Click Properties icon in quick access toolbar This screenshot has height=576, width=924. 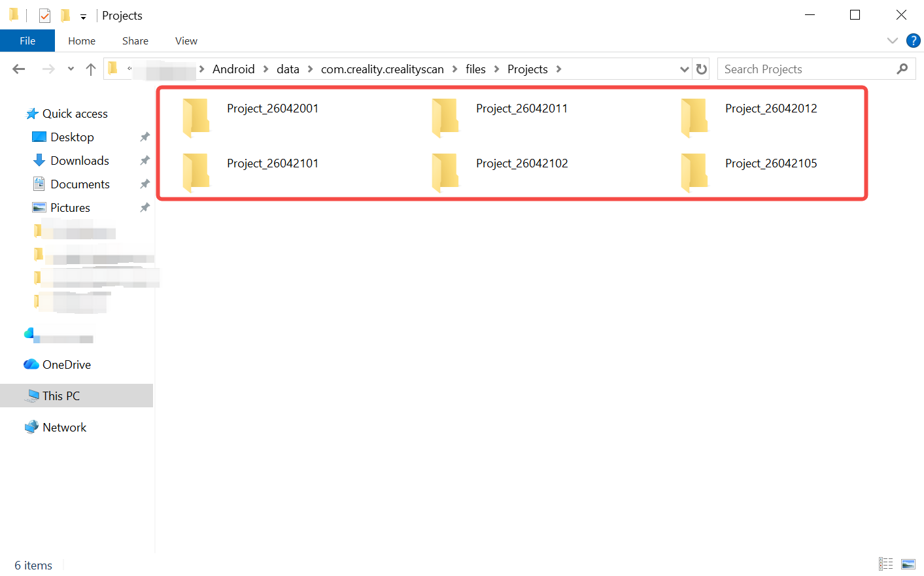44,16
